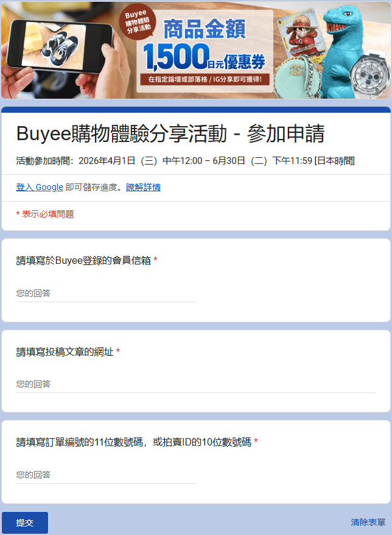Focus the 投稿文章的網址 answer field
The width and height of the screenshot is (392, 535).
(195, 384)
